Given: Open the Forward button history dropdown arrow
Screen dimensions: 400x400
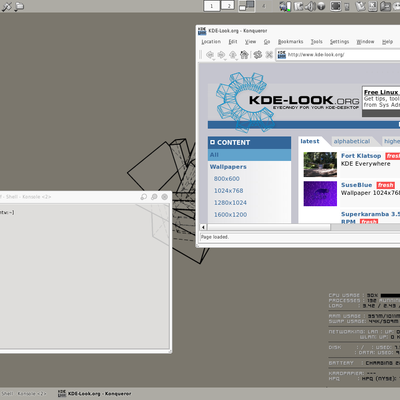Looking at the screenshot, I should click(x=225, y=59).
